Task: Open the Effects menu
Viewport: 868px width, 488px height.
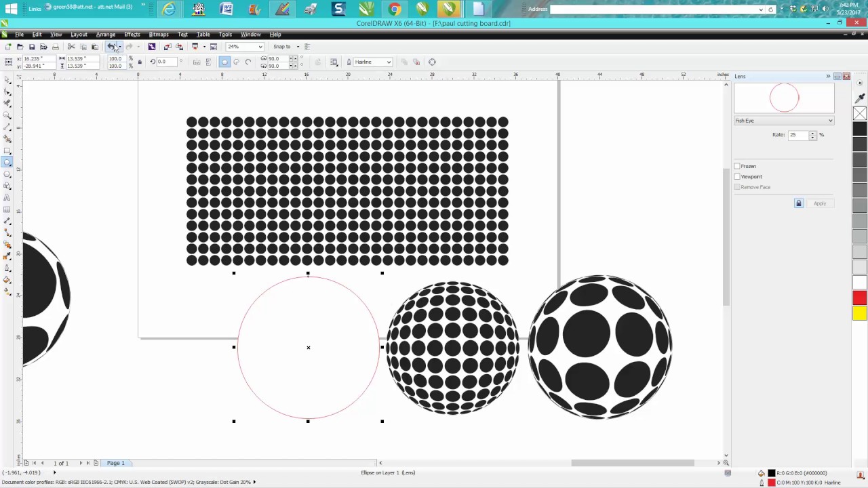Action: coord(132,35)
